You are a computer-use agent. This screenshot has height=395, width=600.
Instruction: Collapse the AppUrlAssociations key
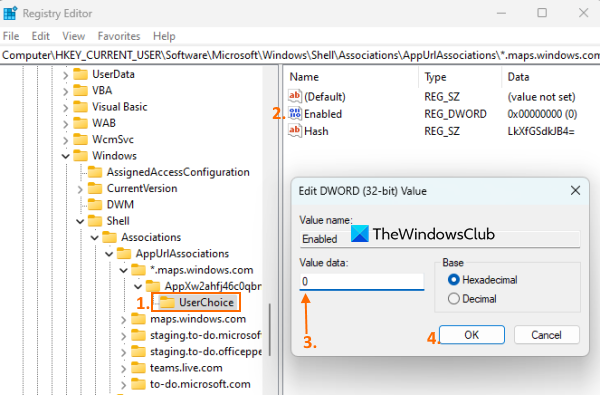pyautogui.click(x=109, y=254)
